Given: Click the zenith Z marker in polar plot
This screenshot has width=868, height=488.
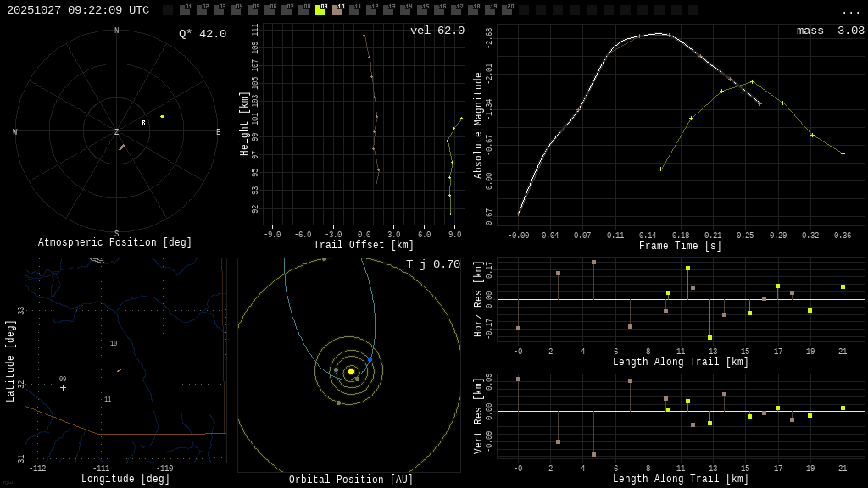Looking at the screenshot, I should point(117,132).
